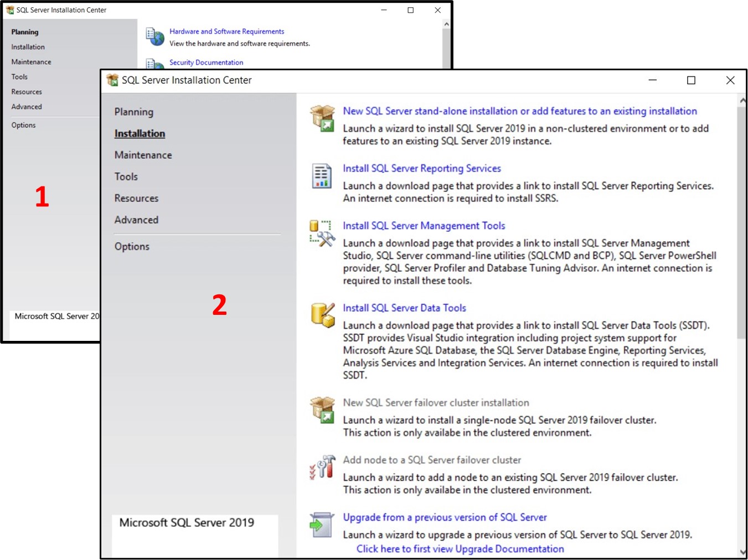
Task: Close the front SQL Server Installation Center window
Action: (730, 80)
